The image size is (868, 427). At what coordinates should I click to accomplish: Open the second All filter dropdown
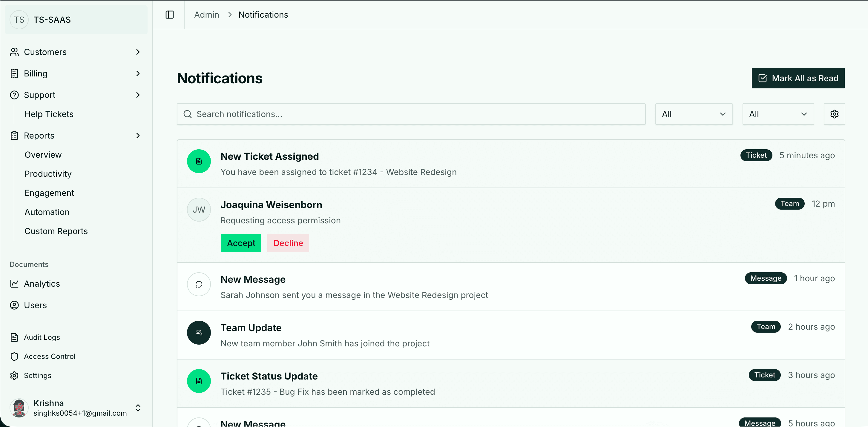778,114
